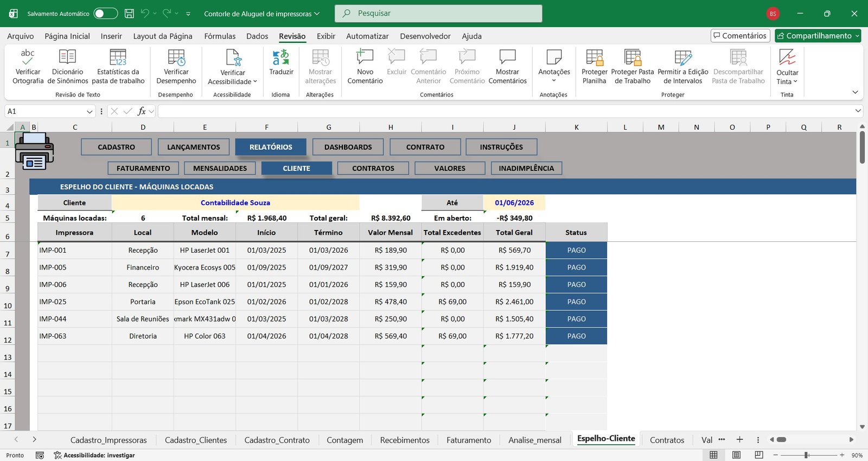The width and height of the screenshot is (868, 461).
Task: Open the Name Box dropdown
Action: [90, 111]
